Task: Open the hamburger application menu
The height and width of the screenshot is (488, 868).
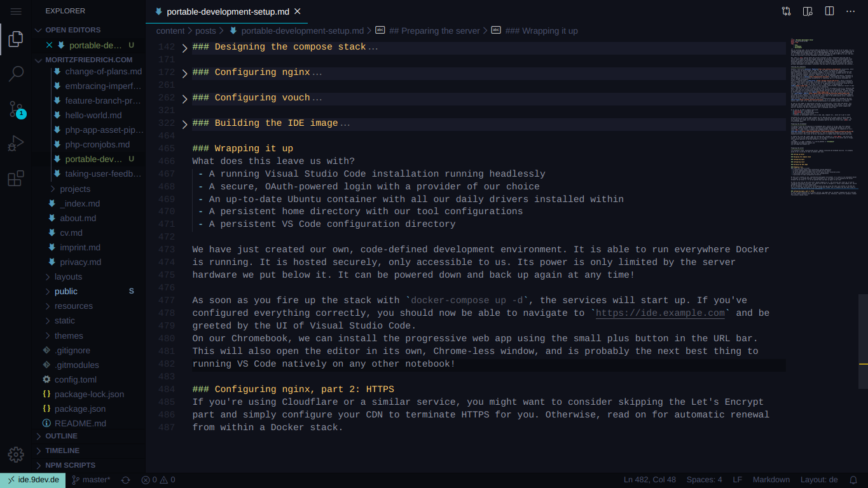Action: [16, 11]
